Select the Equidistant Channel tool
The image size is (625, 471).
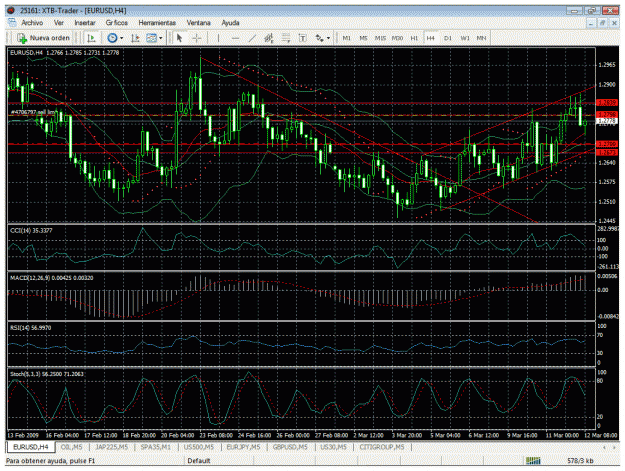(x=269, y=38)
